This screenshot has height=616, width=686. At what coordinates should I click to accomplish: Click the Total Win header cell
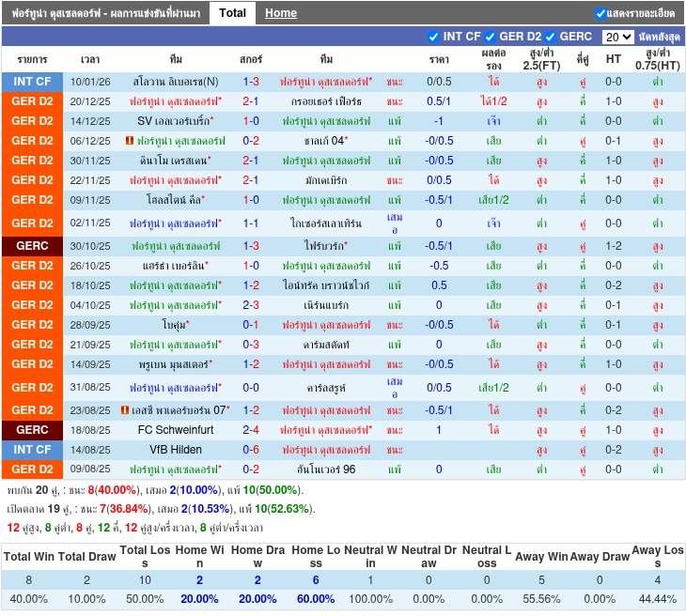29,557
